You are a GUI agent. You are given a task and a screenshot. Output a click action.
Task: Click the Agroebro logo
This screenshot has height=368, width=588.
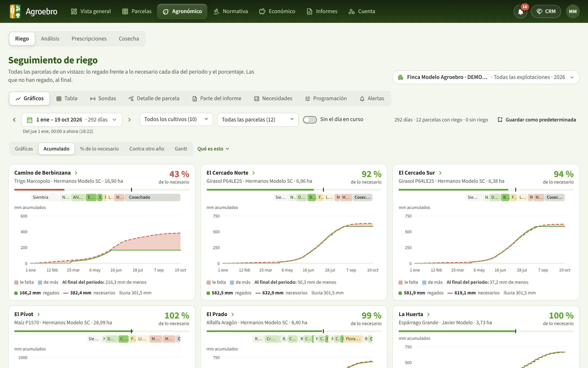(33, 11)
